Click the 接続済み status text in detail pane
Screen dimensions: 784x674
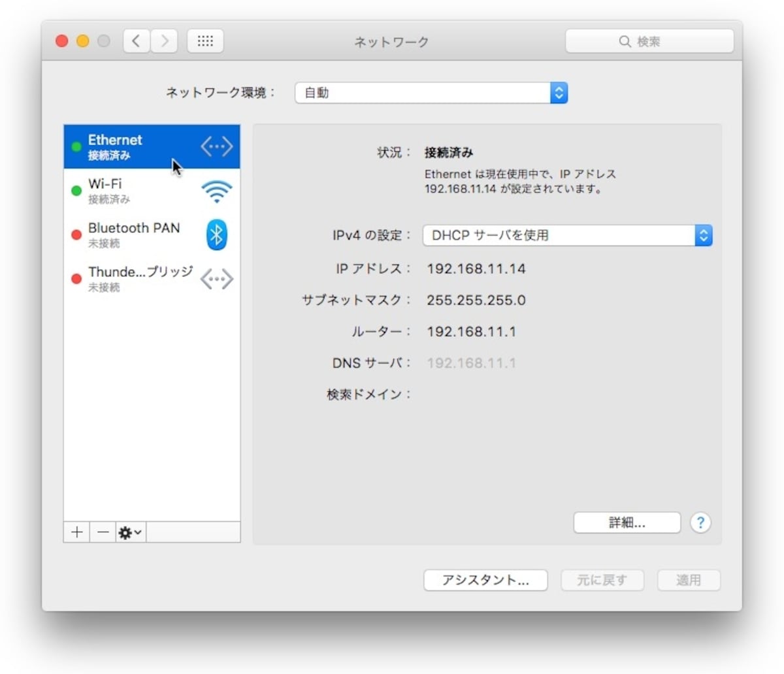(x=449, y=152)
